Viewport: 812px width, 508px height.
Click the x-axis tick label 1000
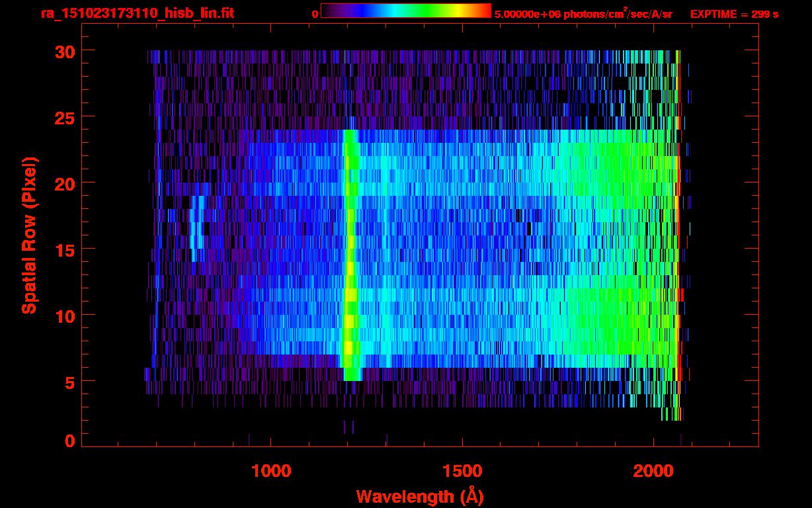coord(271,471)
